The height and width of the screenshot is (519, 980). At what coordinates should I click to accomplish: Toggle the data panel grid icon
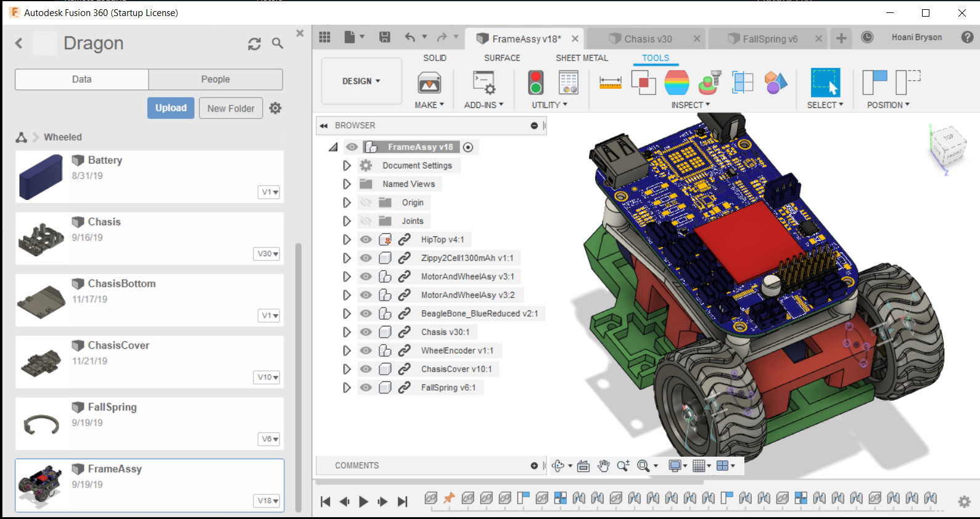[325, 37]
